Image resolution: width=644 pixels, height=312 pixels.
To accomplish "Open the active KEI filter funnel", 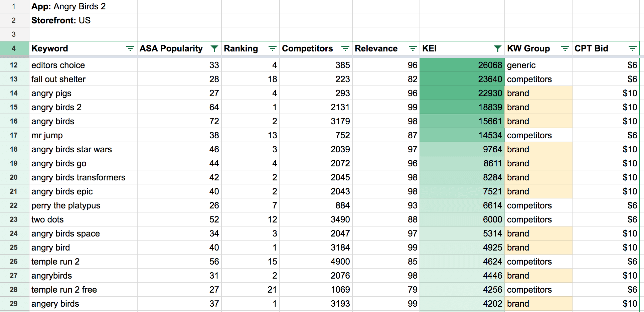I will tap(498, 49).
